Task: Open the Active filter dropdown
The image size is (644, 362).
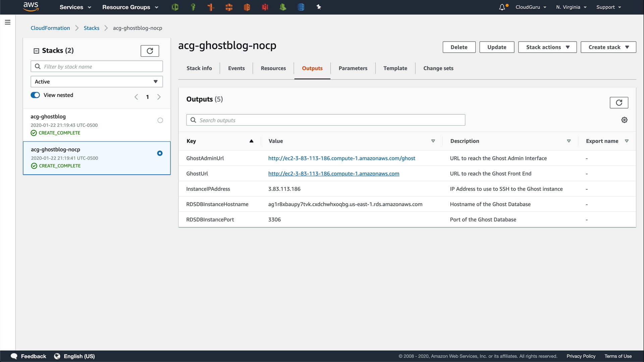Action: (x=97, y=81)
